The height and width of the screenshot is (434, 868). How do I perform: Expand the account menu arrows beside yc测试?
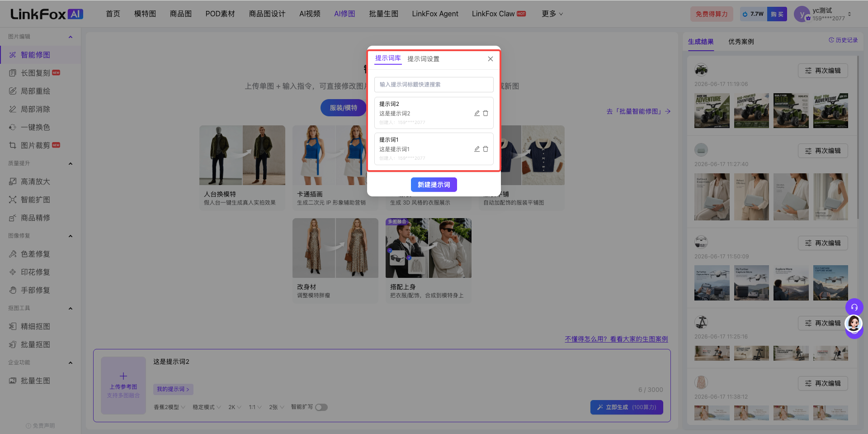point(849,14)
